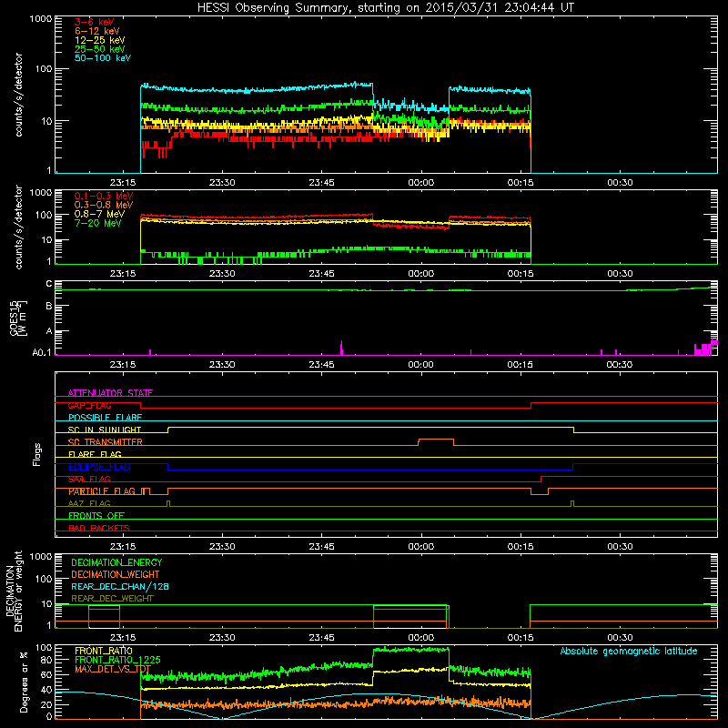Click the 0.3-0.8 MeV legend label
The width and height of the screenshot is (728, 728).
pyautogui.click(x=104, y=205)
